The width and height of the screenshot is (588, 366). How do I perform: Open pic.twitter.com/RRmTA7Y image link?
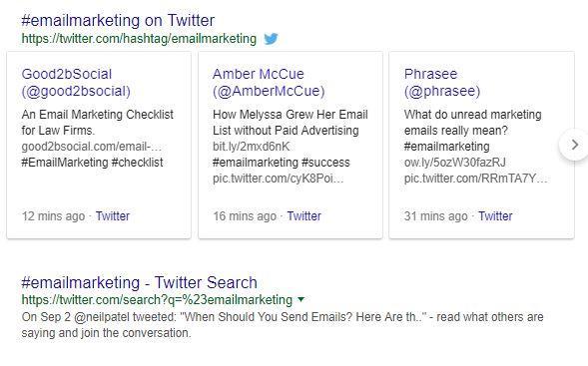475,179
